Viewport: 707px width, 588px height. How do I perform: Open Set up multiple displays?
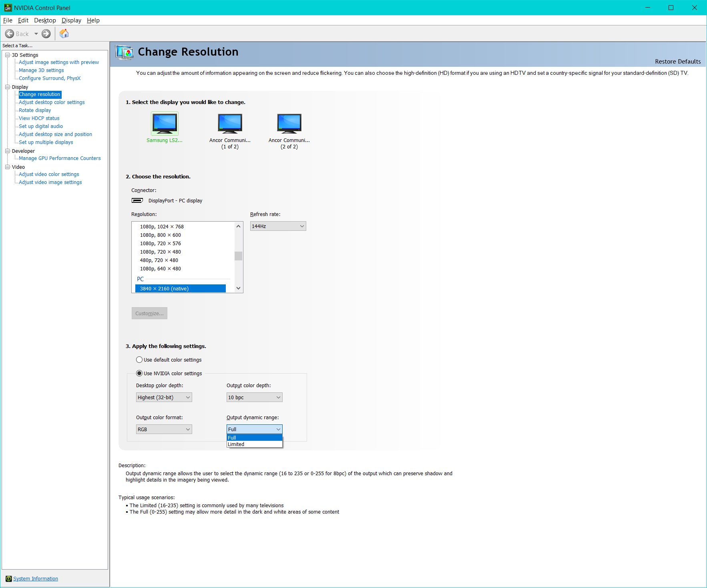pos(46,142)
